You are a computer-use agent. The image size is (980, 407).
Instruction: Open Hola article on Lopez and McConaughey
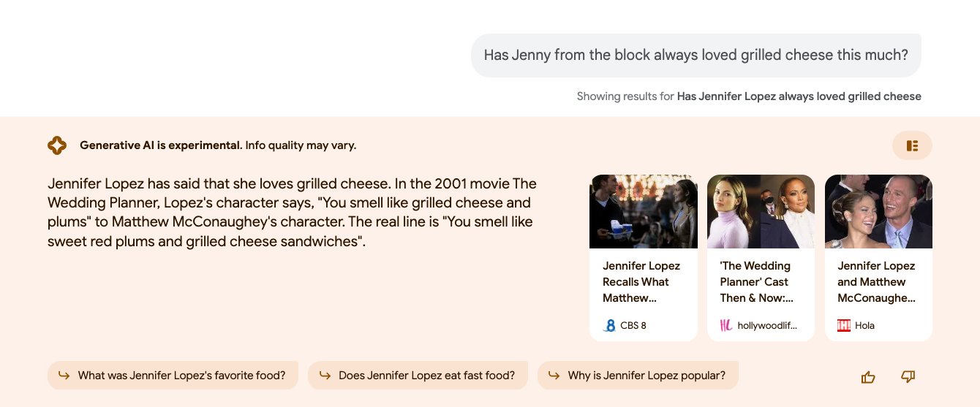pos(876,282)
